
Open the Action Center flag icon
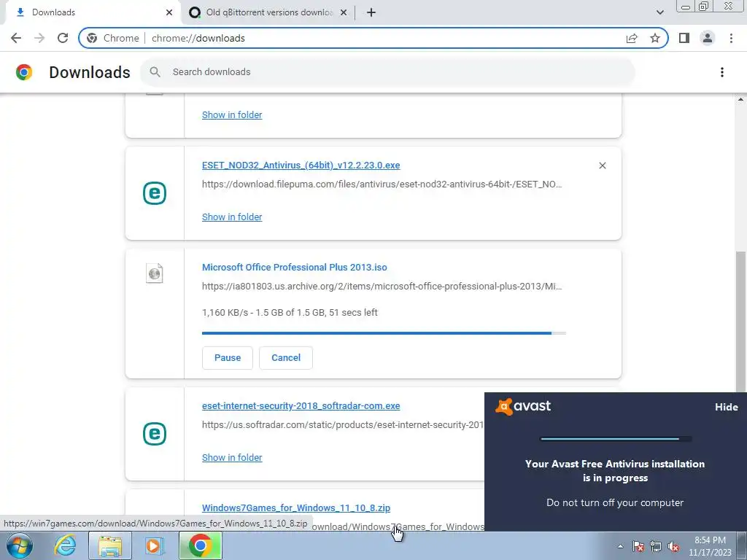pos(638,547)
